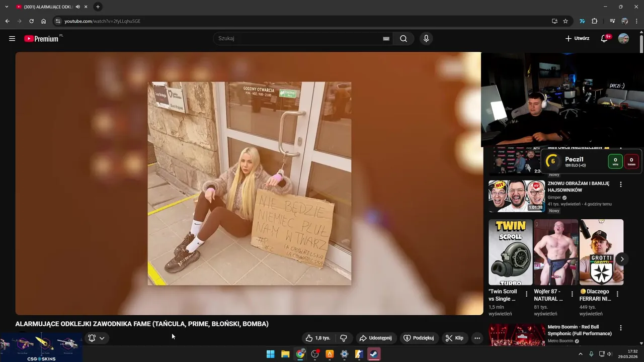Open the Gimper video thumbnail
This screenshot has height=362, width=644.
click(517, 197)
